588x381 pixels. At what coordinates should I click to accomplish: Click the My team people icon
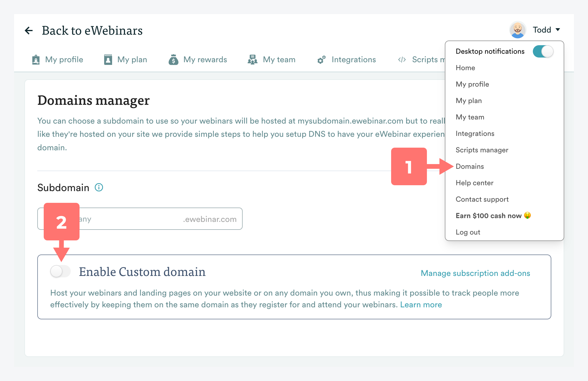[x=252, y=60]
